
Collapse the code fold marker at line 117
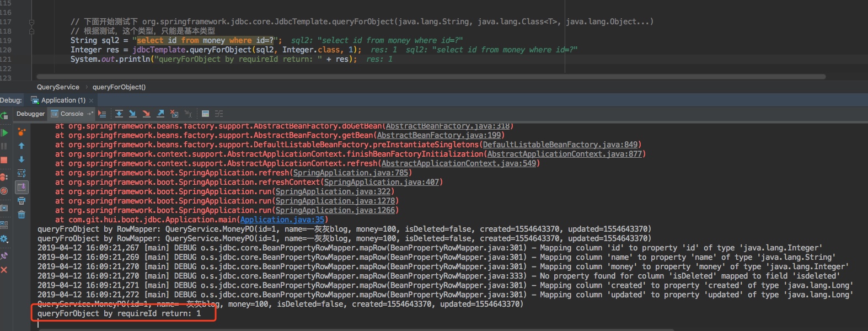31,22
